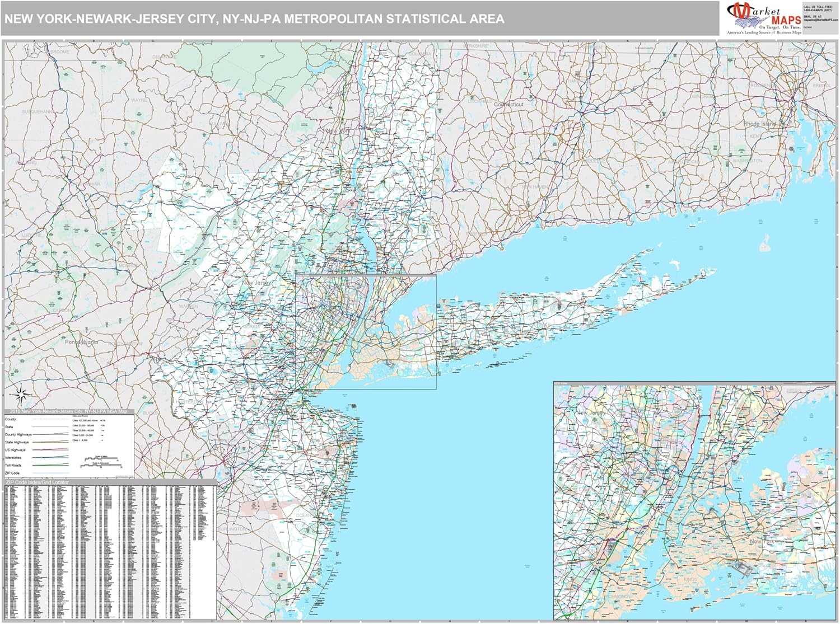This screenshot has height=624, width=840.
Task: Click the 'WASHINGTON' county label in Rhode Island
Action: click(748, 161)
